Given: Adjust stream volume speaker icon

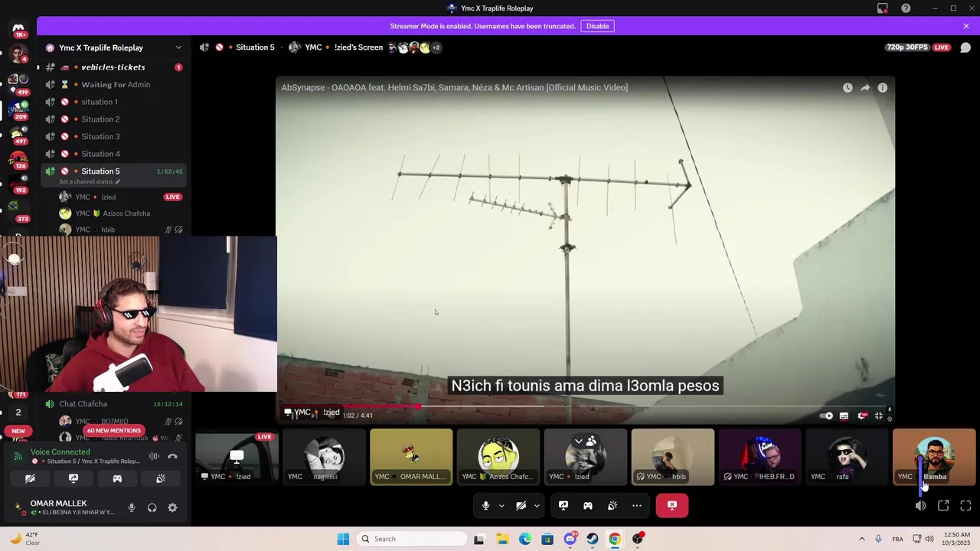Looking at the screenshot, I should click(x=921, y=505).
